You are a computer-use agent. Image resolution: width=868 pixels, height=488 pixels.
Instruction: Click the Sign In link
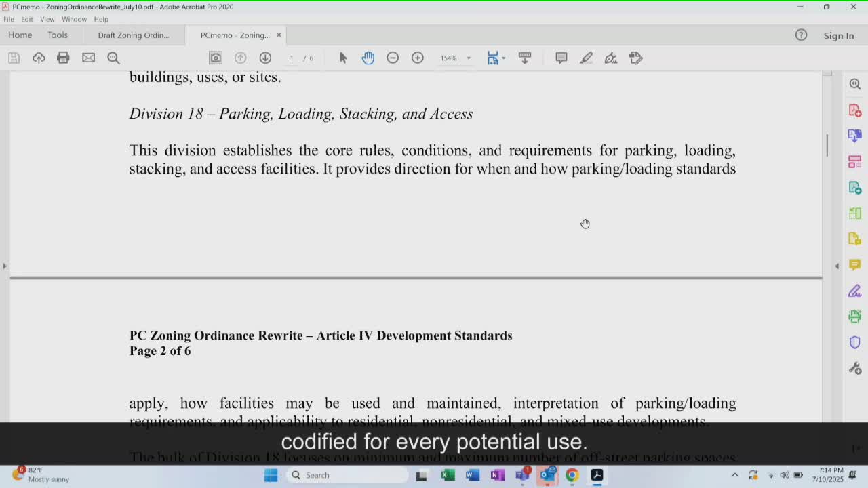coord(839,36)
